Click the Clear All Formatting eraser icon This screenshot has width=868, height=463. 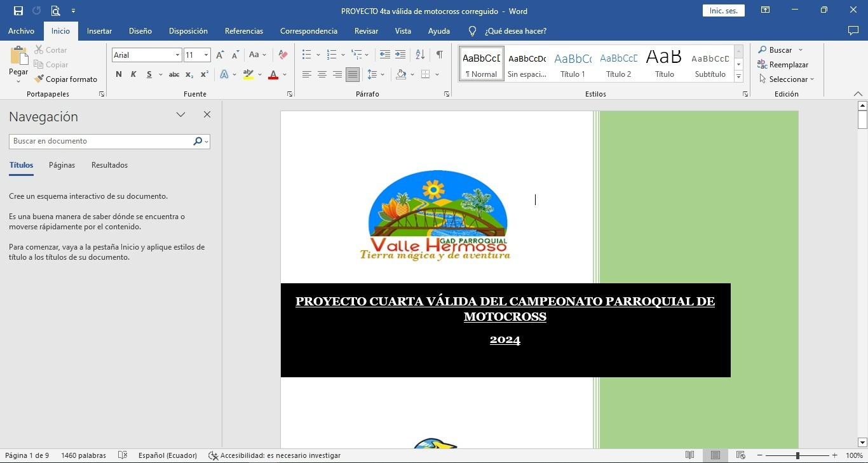tap(283, 55)
